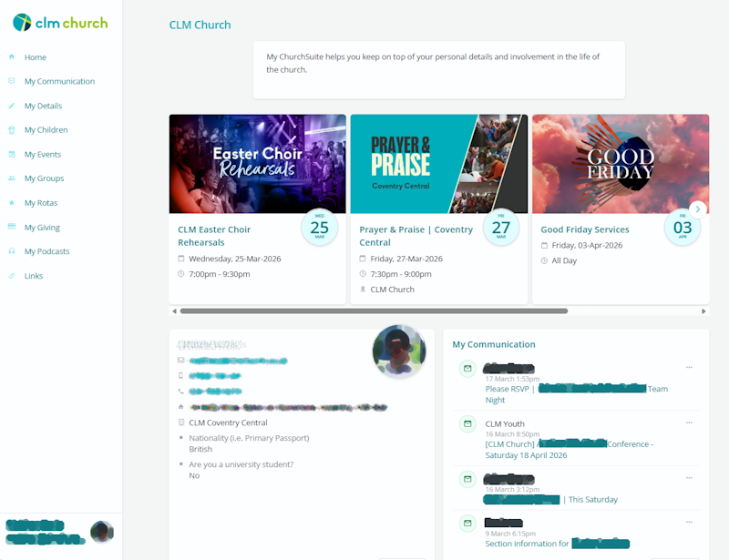Go to My Events menu item
The height and width of the screenshot is (560, 729).
43,154
